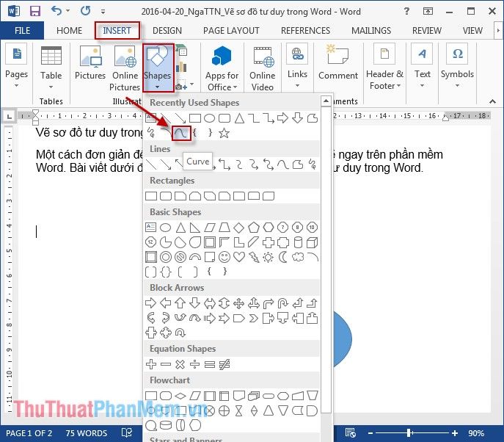Click the Undo arrow icon
Screen dimensions: 504x442
[x=56, y=11]
